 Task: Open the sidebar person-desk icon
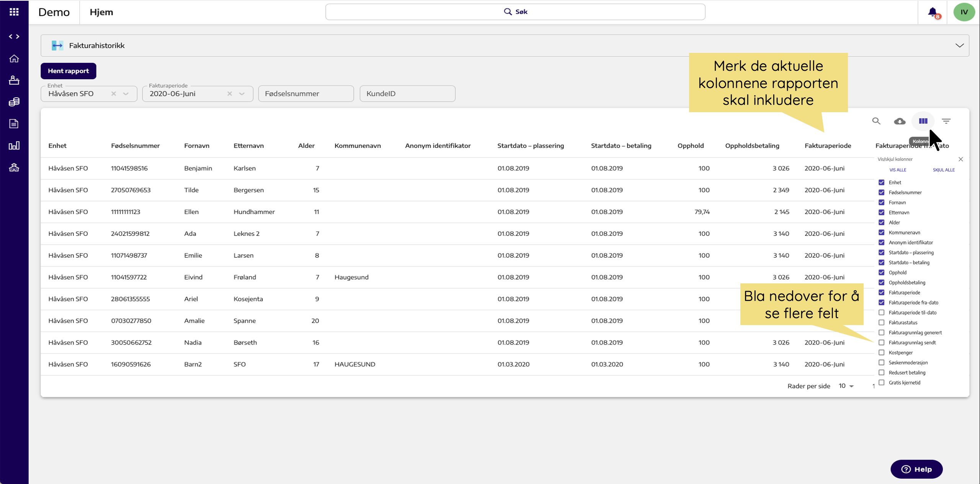click(x=14, y=80)
